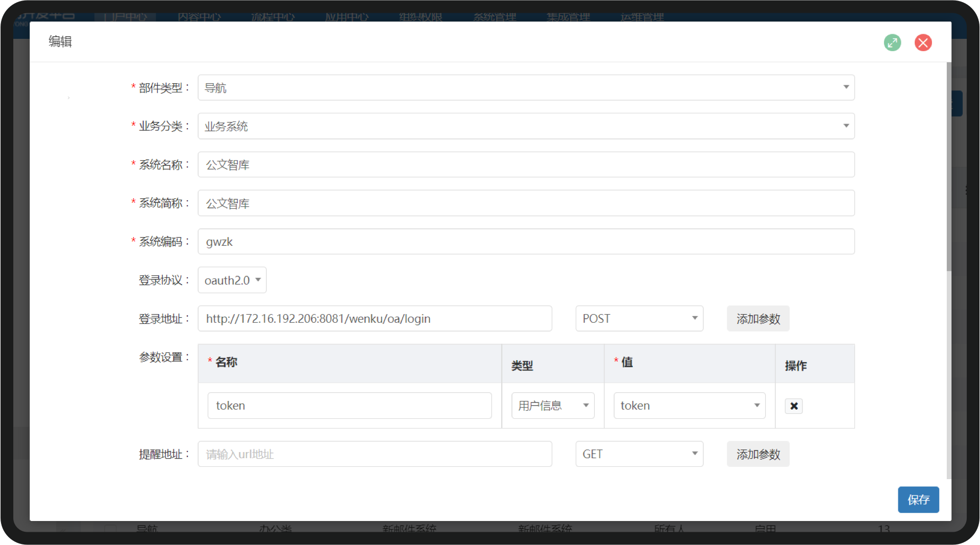Viewport: 980px width, 545px height.
Task: Open 流程中心 in background menu
Action: click(273, 17)
